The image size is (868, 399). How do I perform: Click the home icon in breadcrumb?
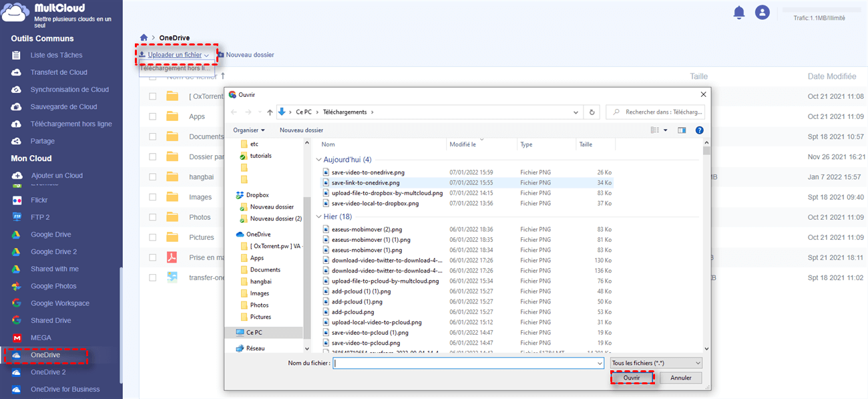coord(144,37)
